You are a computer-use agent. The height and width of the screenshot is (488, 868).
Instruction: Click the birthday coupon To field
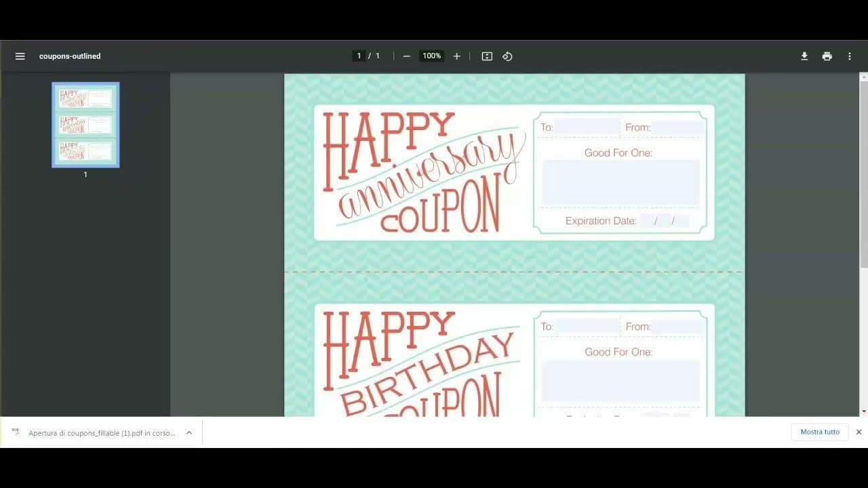587,327
